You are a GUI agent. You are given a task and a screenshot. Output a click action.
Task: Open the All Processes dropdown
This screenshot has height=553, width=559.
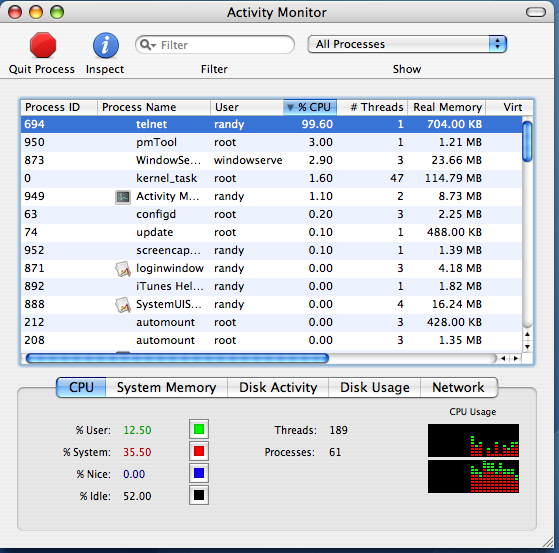tap(407, 44)
